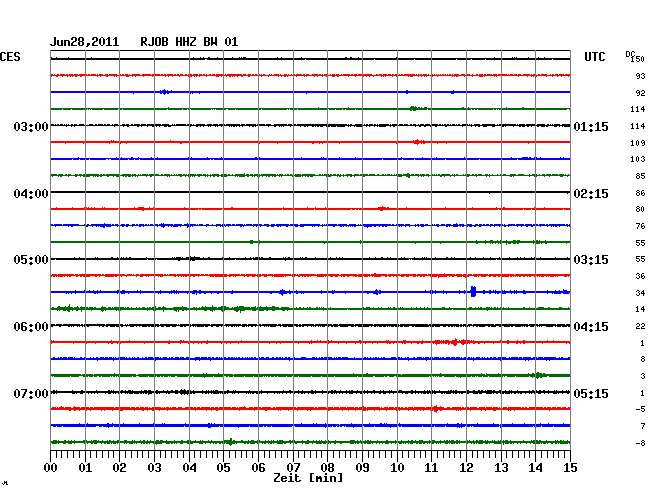Pick minute tick label 07
Viewport: 650px width, 494px height.
[293, 468]
